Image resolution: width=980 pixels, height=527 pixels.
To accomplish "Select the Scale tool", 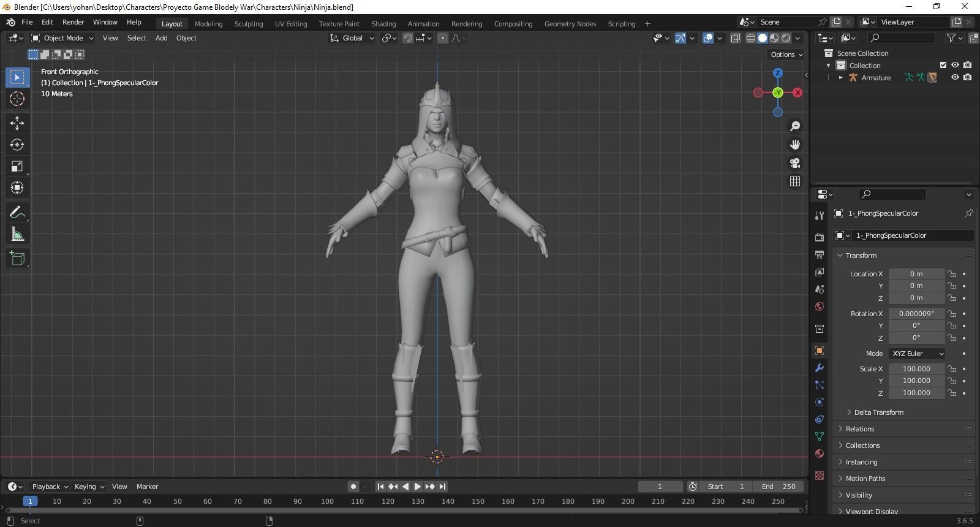I will point(17,166).
